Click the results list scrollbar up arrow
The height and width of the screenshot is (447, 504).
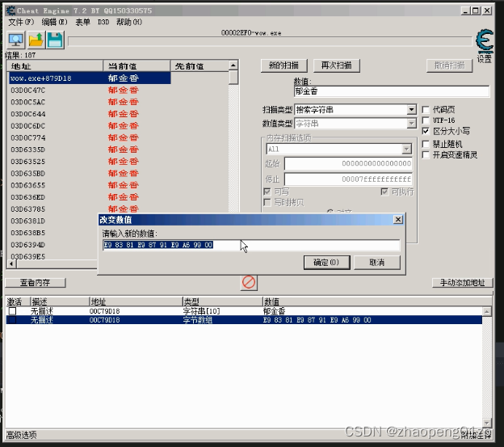(x=233, y=65)
